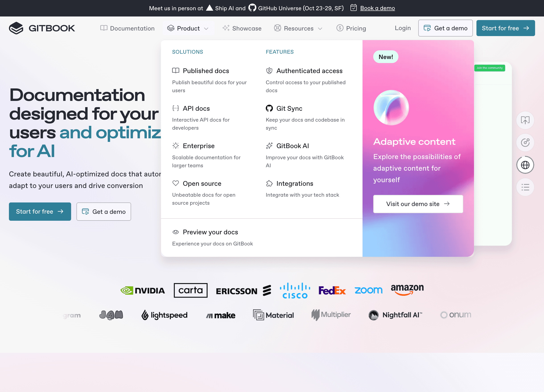The image size is (544, 392).
Task: Click the book-upload icon in right sidebar
Action: point(525,120)
